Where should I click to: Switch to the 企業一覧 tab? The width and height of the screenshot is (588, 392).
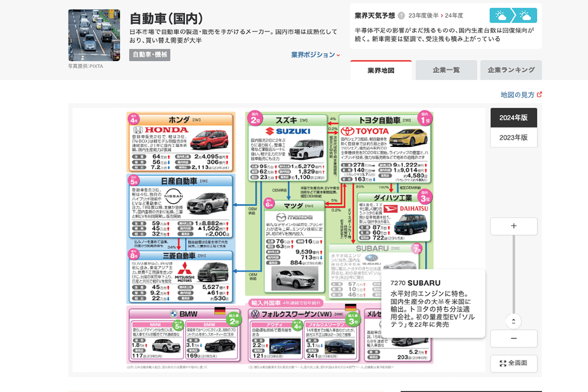446,70
